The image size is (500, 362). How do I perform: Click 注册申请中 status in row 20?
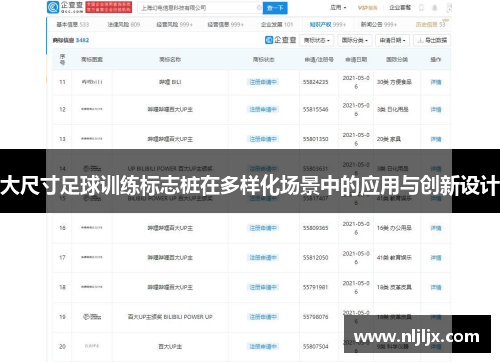click(x=263, y=347)
